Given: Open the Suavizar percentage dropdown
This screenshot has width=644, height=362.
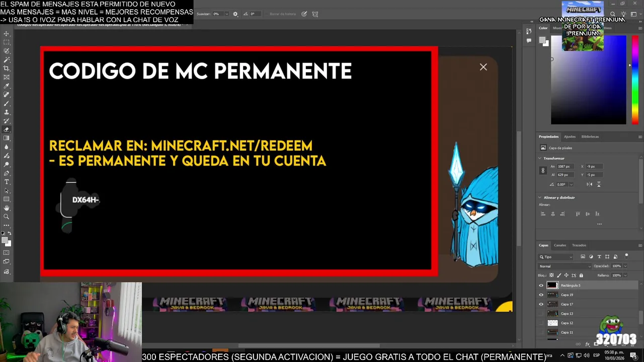Looking at the screenshot, I should (x=227, y=14).
